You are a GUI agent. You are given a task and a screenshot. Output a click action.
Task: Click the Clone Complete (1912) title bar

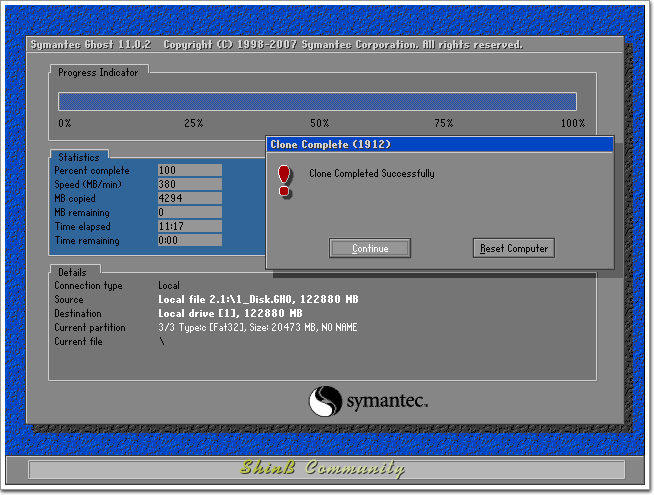click(440, 144)
